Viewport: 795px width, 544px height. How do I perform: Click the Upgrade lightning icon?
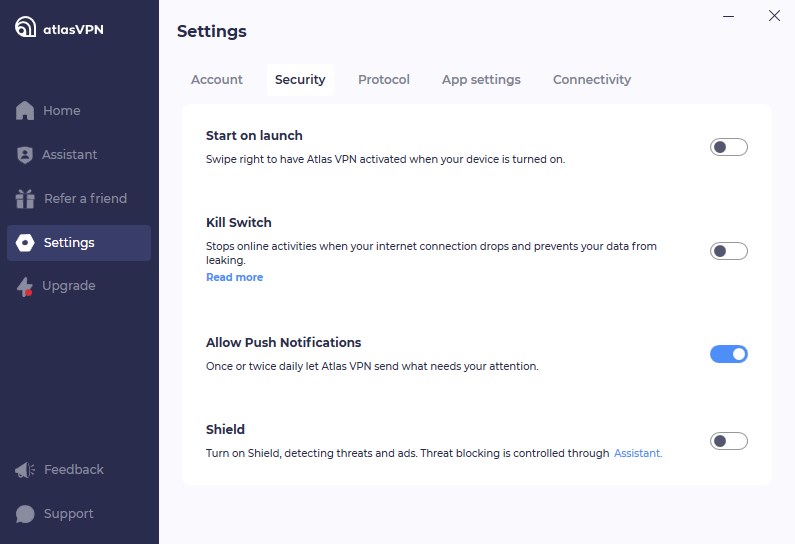coord(25,286)
